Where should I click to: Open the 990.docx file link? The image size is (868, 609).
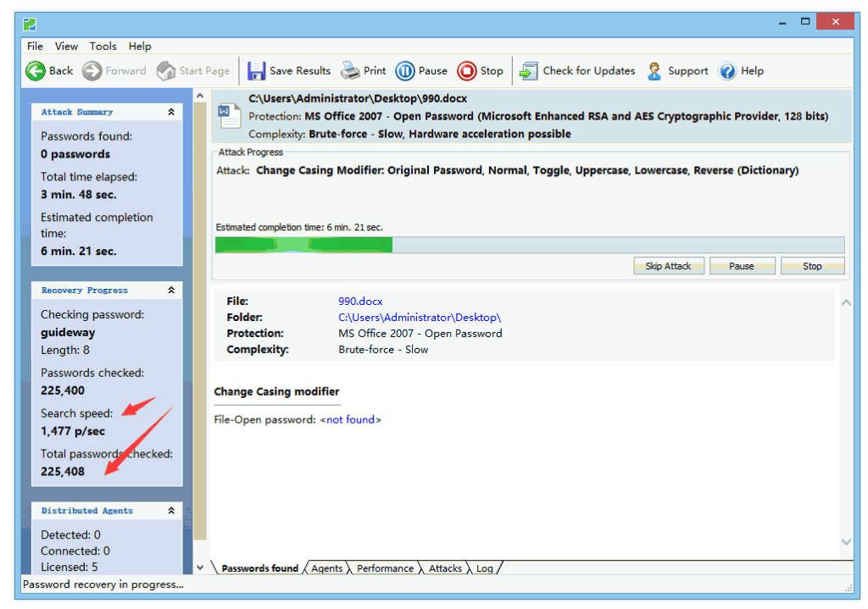pos(360,301)
